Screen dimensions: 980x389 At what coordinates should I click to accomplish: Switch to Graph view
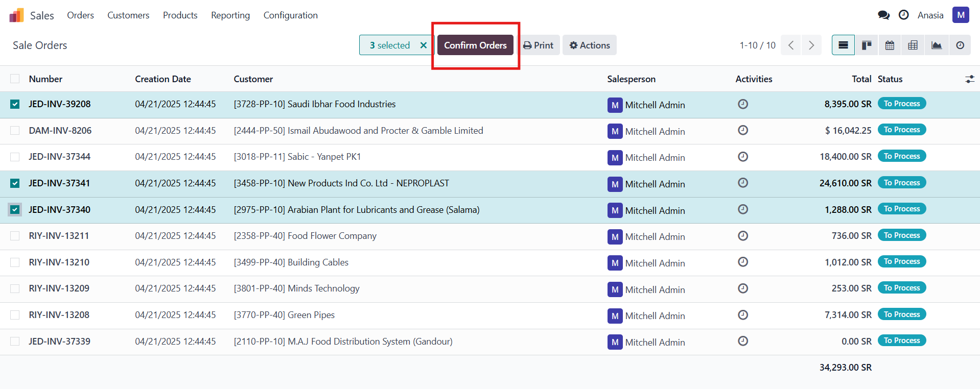point(937,45)
